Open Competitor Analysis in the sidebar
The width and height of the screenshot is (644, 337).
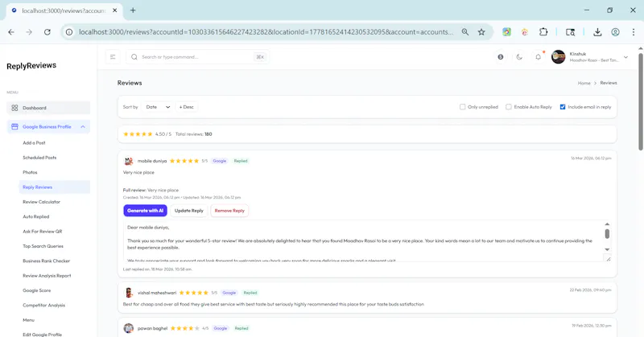click(44, 306)
